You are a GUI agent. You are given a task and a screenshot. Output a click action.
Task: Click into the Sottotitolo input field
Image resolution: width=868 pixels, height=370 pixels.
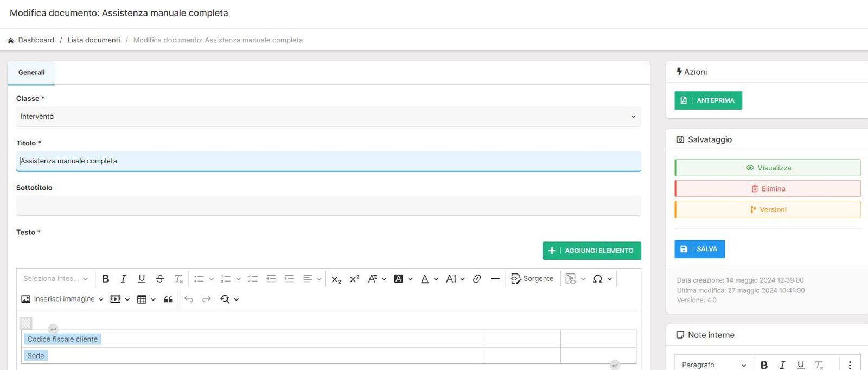328,206
